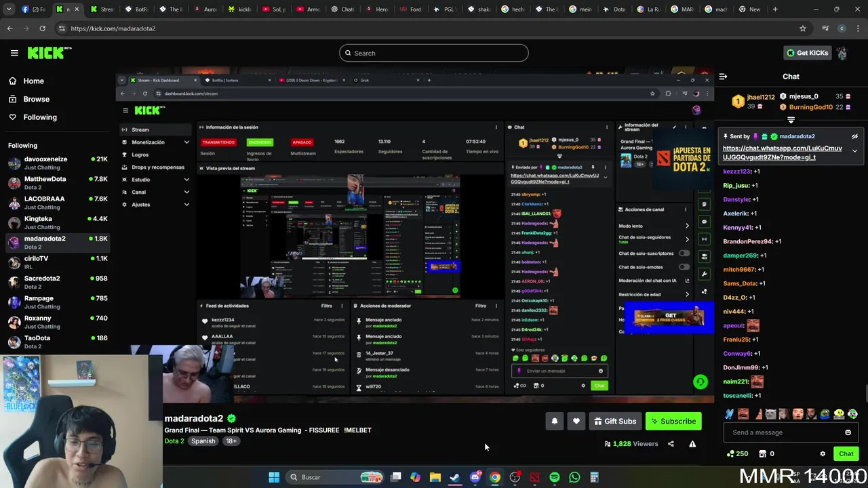The width and height of the screenshot is (868, 488).
Task: Expand the pinned message chevron
Action: coord(854,150)
